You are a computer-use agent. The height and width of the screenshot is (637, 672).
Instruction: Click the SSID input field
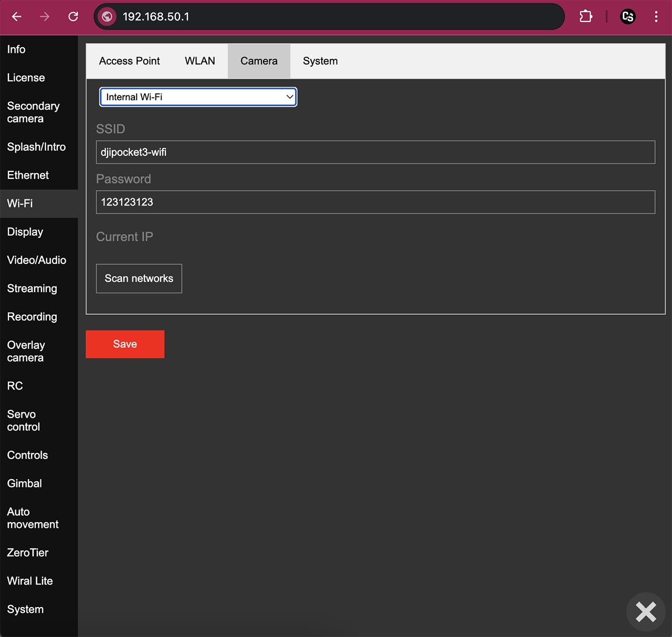tap(375, 152)
